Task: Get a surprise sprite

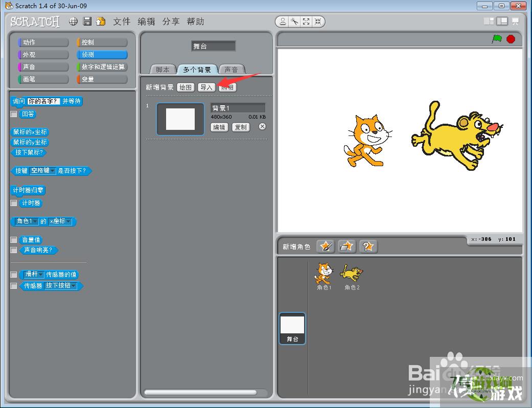Action: click(x=368, y=246)
